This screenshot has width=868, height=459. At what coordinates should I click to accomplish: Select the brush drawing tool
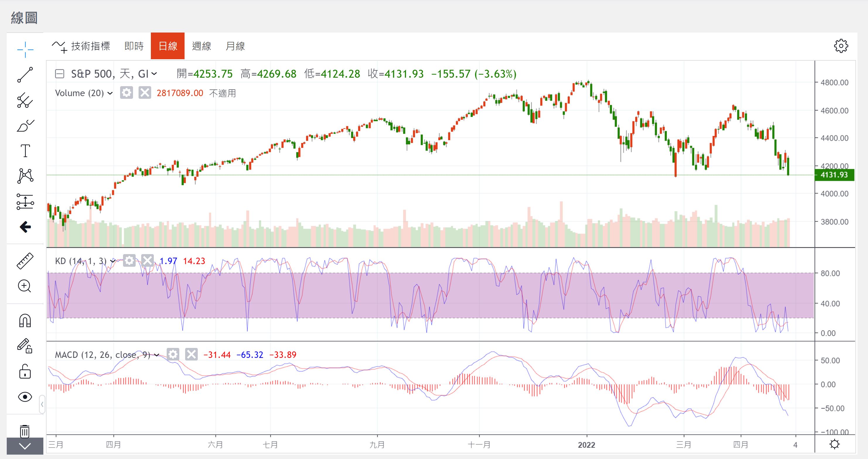pyautogui.click(x=25, y=126)
